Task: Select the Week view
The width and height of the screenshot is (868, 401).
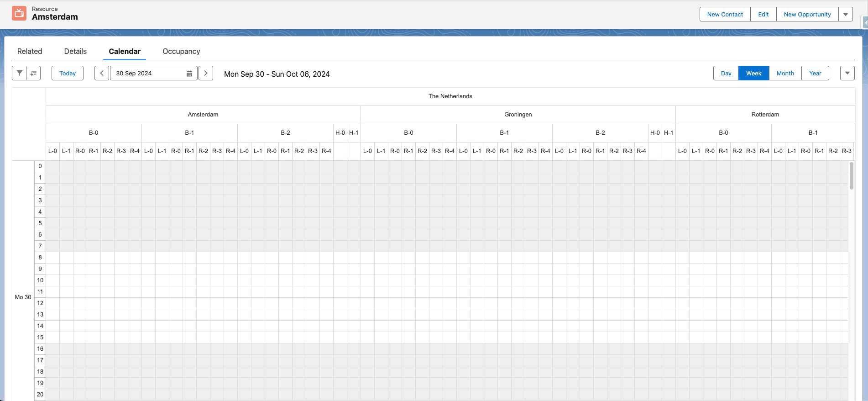Action: (x=753, y=73)
